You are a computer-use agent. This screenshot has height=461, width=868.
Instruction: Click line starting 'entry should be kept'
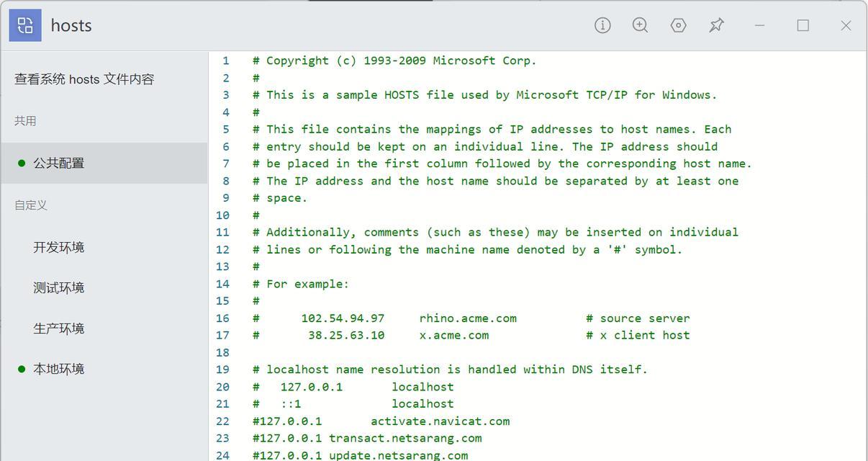485,146
